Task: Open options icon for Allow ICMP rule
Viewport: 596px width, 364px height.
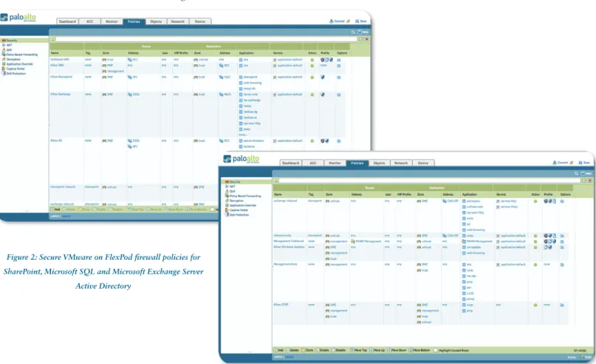Action: click(x=562, y=305)
